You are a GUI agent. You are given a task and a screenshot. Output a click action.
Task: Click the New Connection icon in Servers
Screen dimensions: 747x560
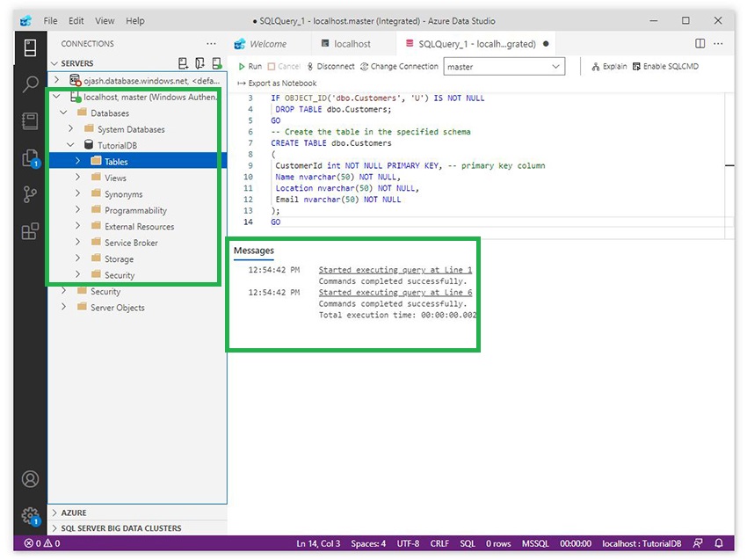tap(183, 63)
